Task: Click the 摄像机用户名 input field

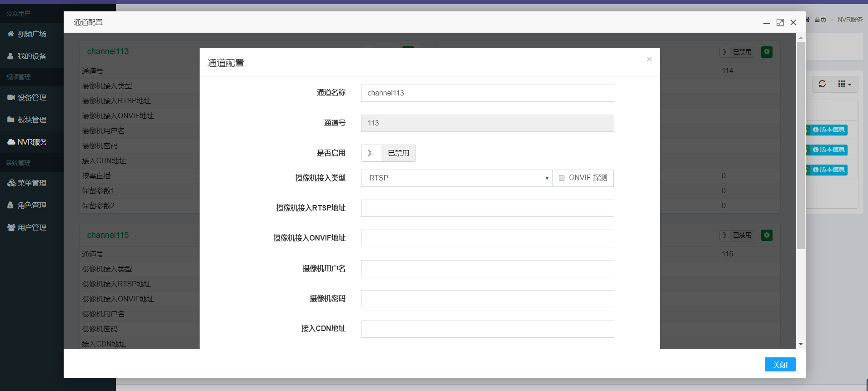Action: (x=487, y=269)
